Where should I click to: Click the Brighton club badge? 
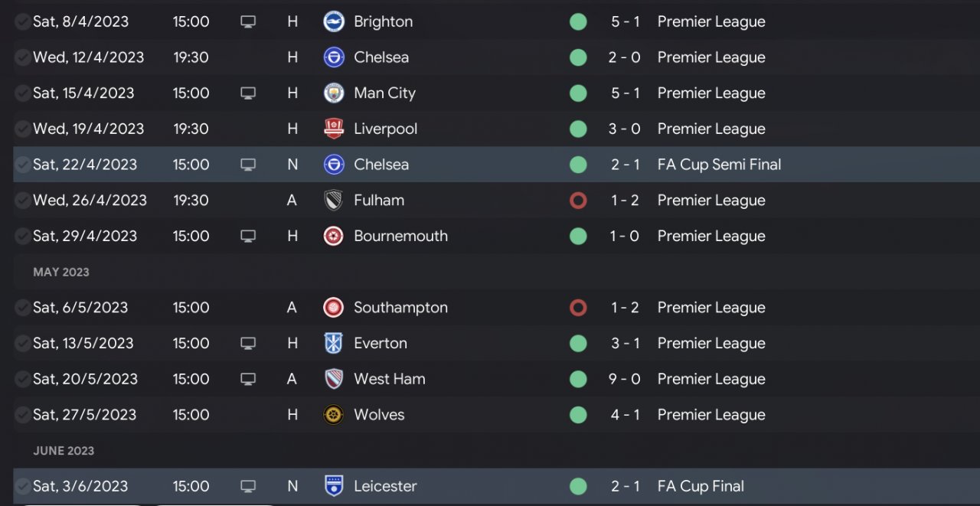(x=334, y=21)
